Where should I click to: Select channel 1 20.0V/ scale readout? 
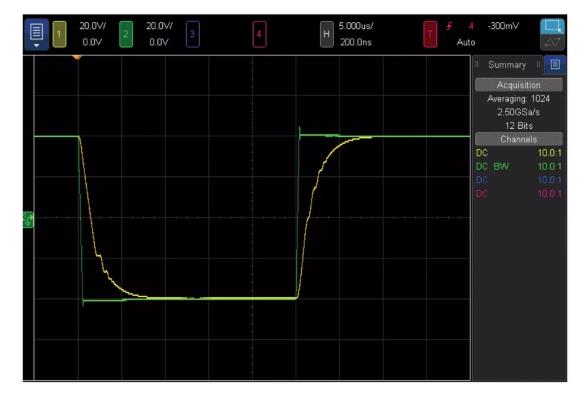tap(93, 26)
